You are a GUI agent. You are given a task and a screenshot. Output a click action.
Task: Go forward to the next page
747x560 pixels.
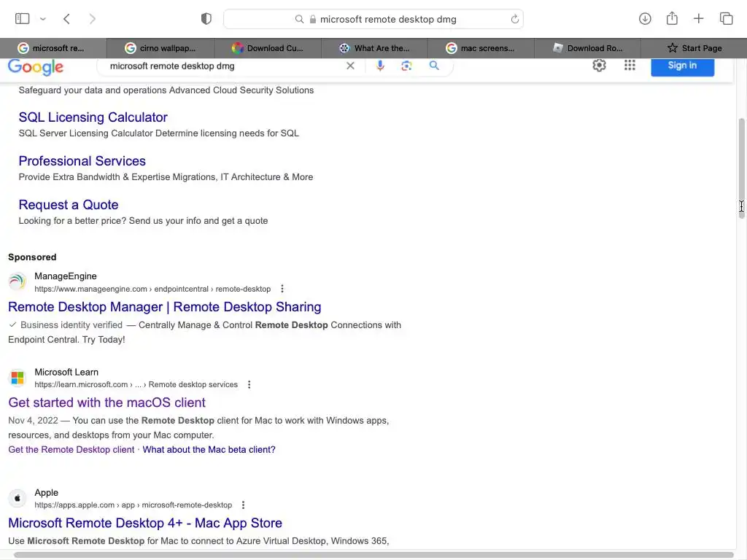pyautogui.click(x=93, y=19)
